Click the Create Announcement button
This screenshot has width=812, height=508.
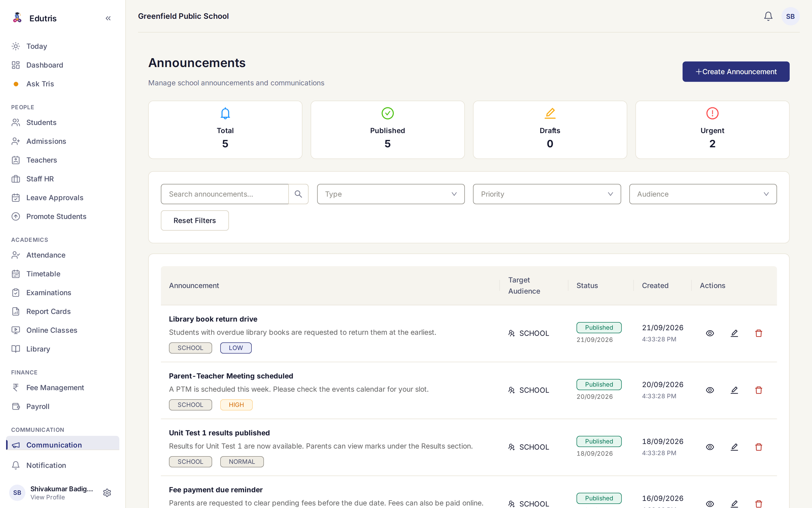coord(736,71)
